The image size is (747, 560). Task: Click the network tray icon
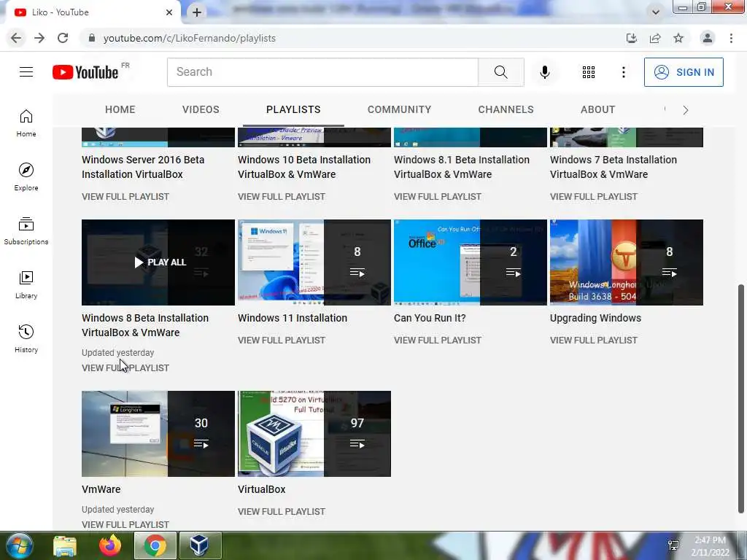(x=673, y=545)
